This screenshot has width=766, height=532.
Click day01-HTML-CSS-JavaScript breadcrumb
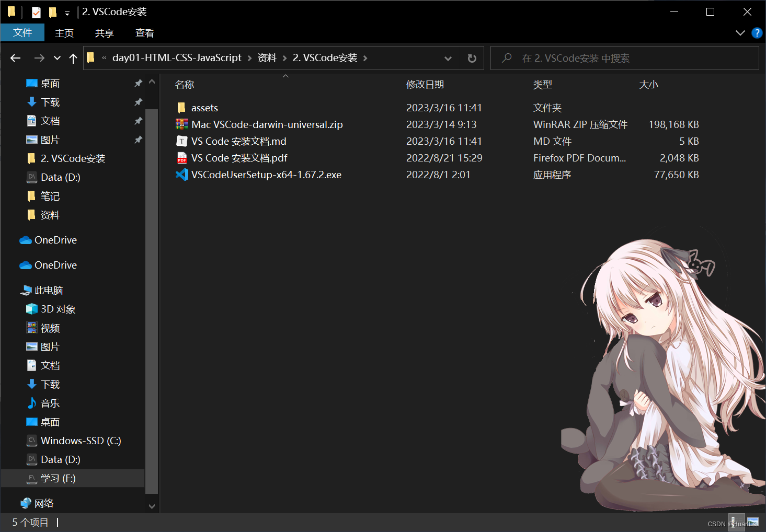pos(177,57)
